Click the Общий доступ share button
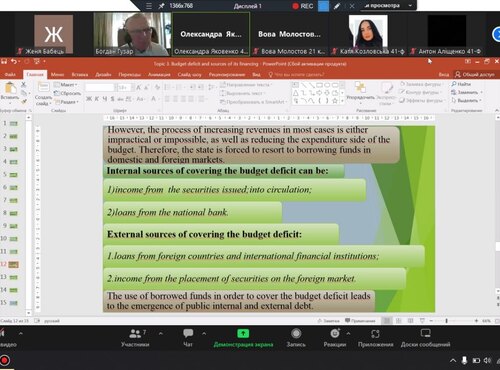Viewport: 500px width, 370px height. pyautogui.click(x=475, y=74)
